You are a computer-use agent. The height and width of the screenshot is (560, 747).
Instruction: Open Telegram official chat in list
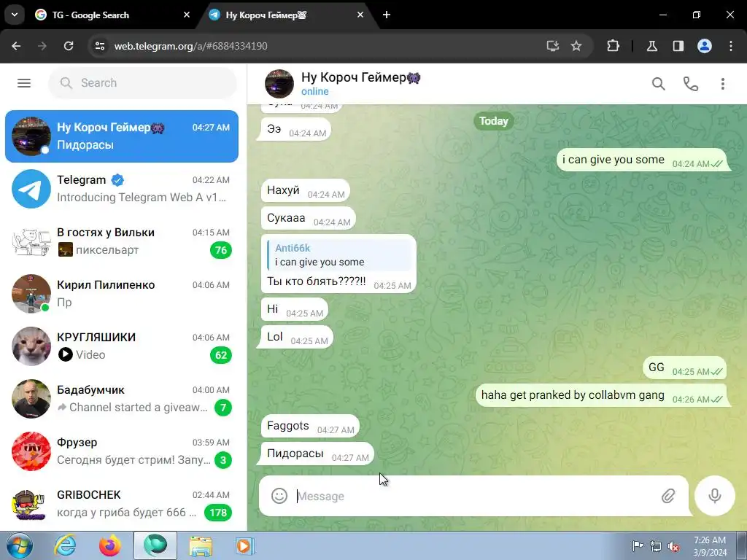122,189
